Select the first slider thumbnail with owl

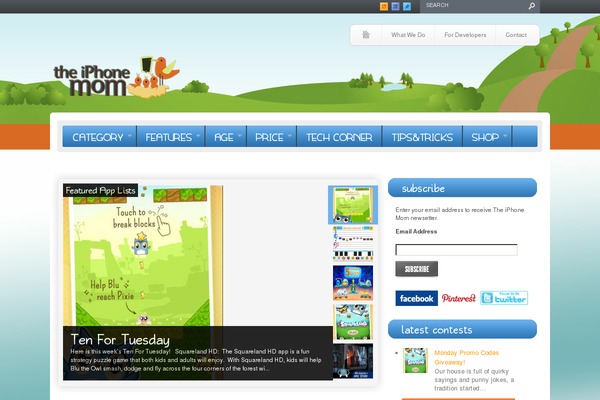pos(353,205)
